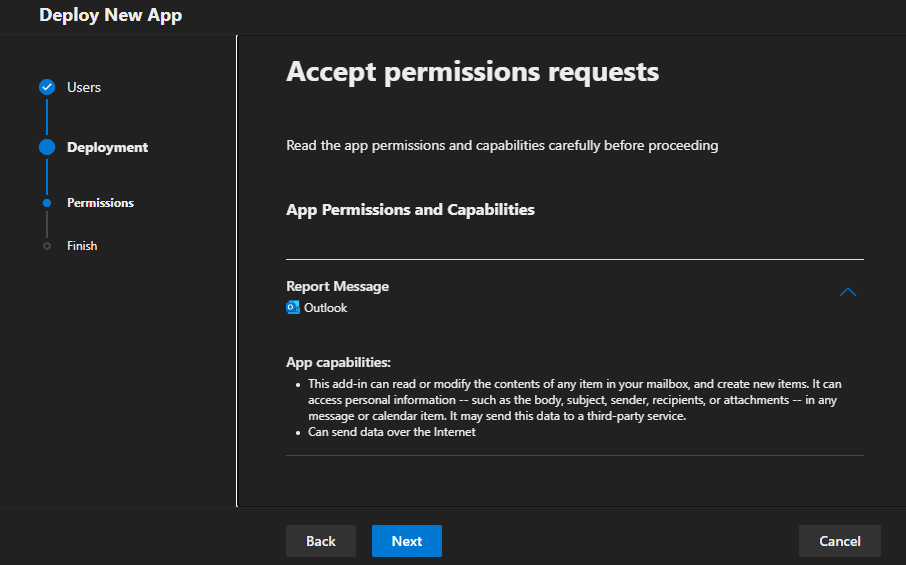Click the Deploy New App title

111,15
